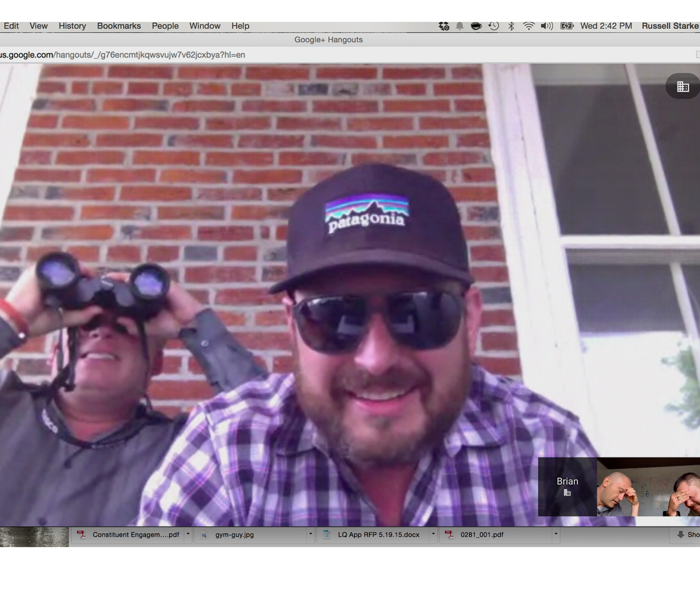Click the Google+ Hangouts window title
The image size is (700, 604).
tap(328, 40)
